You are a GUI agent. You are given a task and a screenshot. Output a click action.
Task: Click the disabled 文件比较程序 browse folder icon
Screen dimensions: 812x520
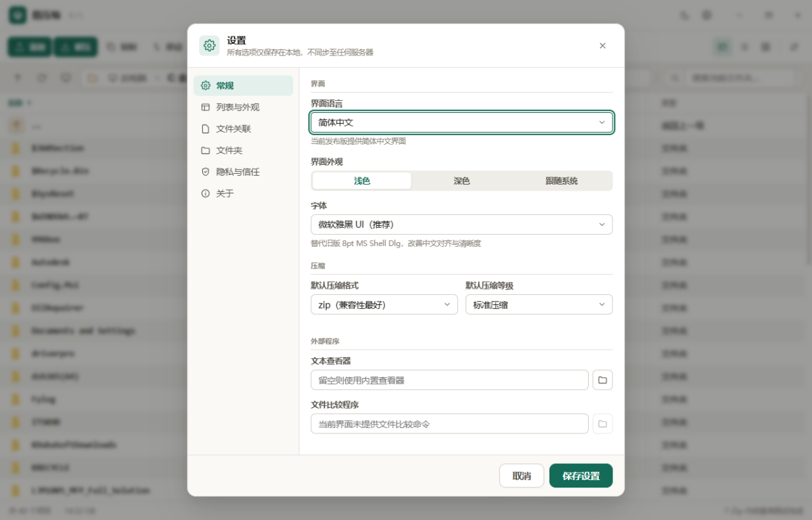[x=602, y=424]
